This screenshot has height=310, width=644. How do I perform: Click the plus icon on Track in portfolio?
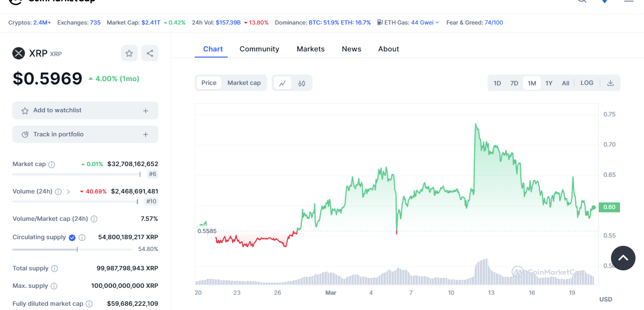tap(146, 135)
